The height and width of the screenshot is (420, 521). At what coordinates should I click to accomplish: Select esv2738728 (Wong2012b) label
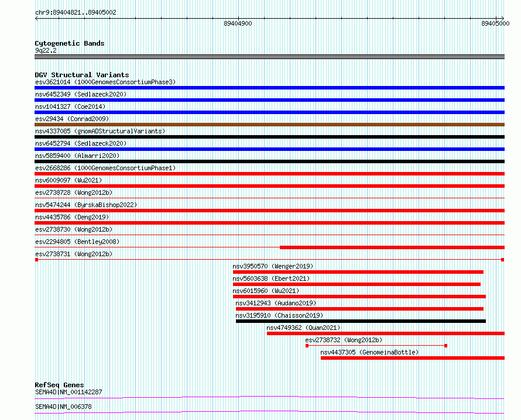pyautogui.click(x=74, y=192)
